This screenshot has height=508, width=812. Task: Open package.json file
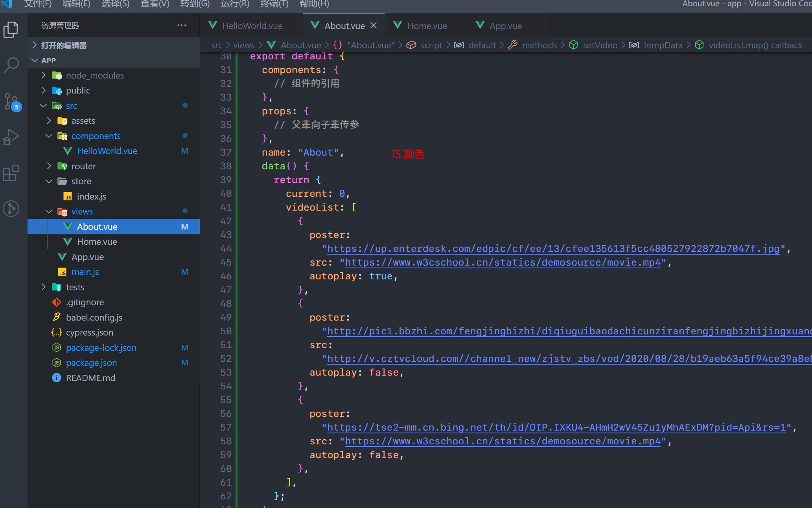[x=114, y=363]
